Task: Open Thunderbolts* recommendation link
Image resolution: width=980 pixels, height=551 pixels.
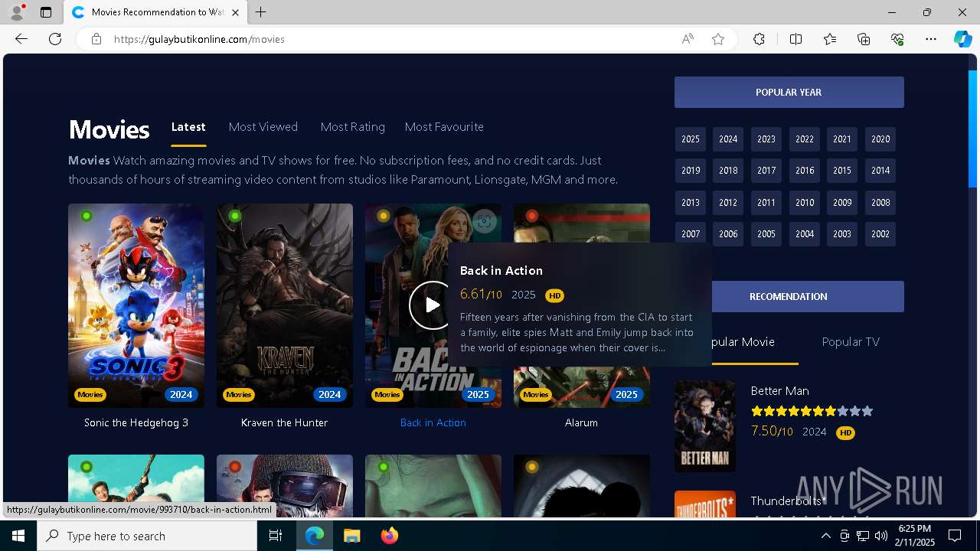Action: (x=789, y=501)
